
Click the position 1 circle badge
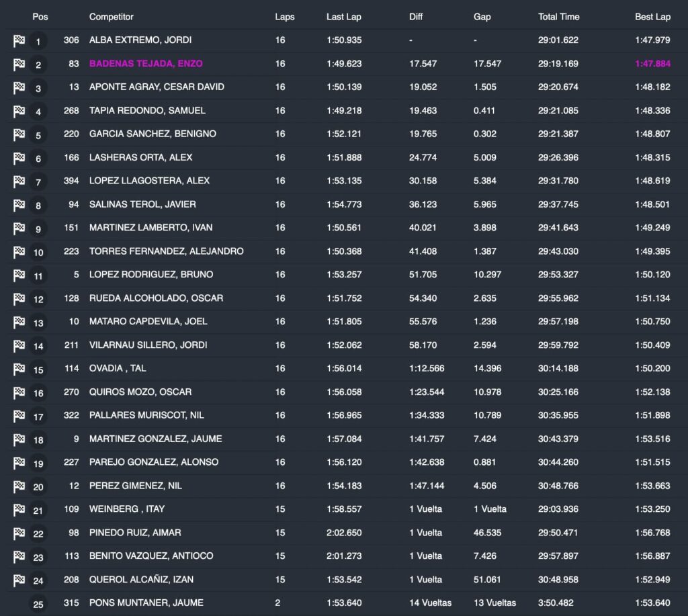[x=38, y=42]
